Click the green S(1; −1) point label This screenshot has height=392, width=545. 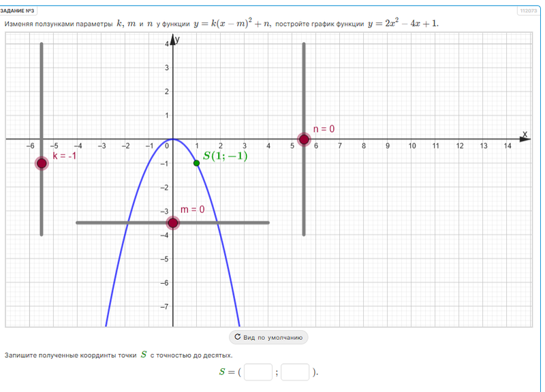click(x=225, y=156)
